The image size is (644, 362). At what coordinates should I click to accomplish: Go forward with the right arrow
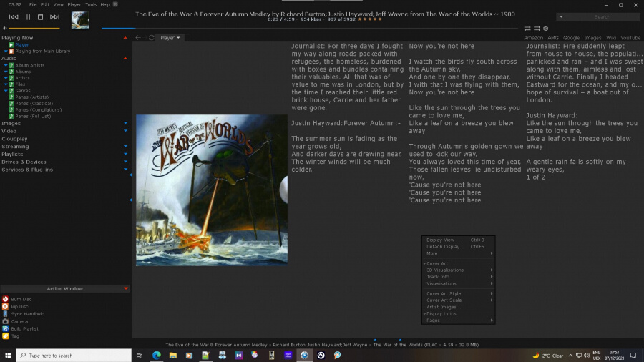pyautogui.click(x=145, y=37)
